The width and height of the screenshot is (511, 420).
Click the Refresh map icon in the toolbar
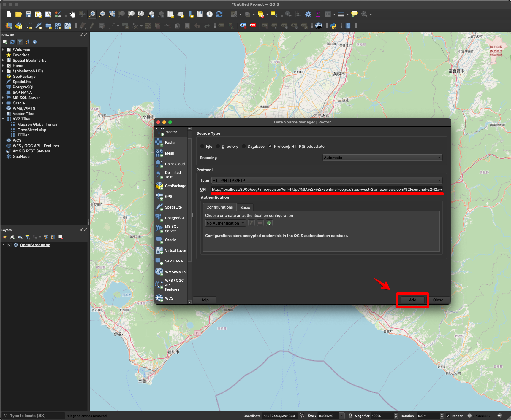pyautogui.click(x=219, y=14)
